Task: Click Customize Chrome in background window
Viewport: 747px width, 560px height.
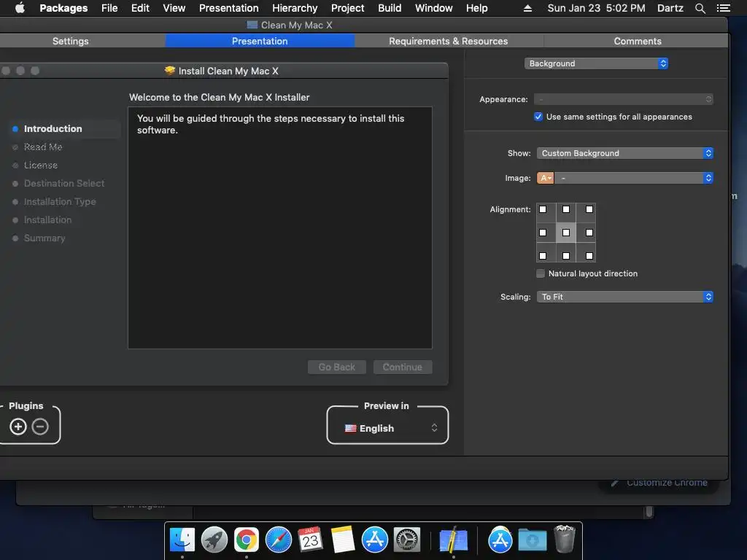Action: click(667, 483)
